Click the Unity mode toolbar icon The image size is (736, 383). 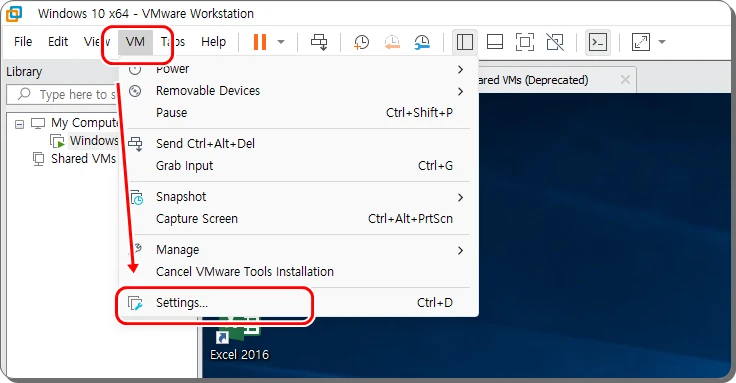pyautogui.click(x=555, y=42)
